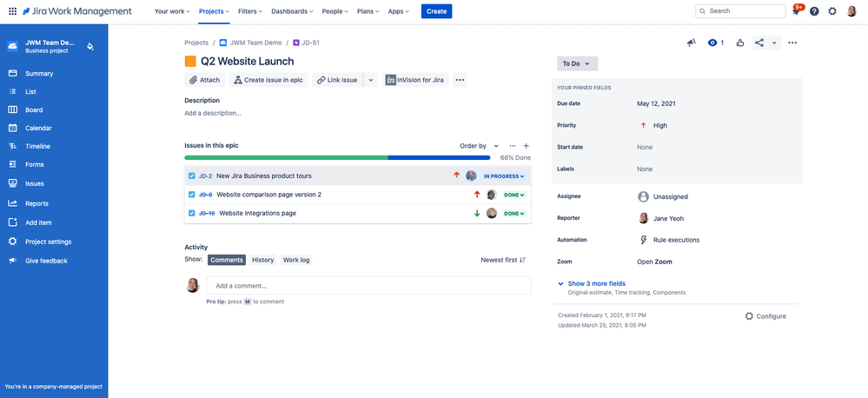Image resolution: width=868 pixels, height=398 pixels.
Task: Expand Show 3 more fields
Action: coord(597,283)
